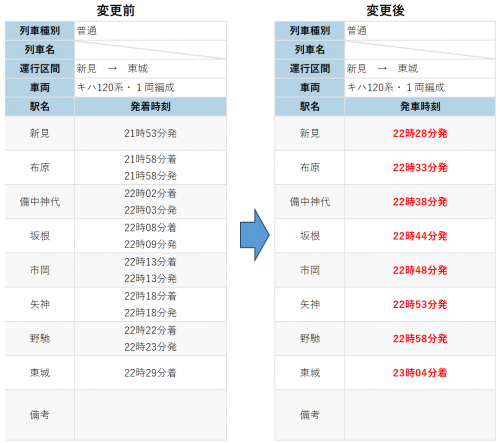This screenshot has height=443, width=500.
Task: Select the 発車時刻 column header
Action: [x=420, y=107]
